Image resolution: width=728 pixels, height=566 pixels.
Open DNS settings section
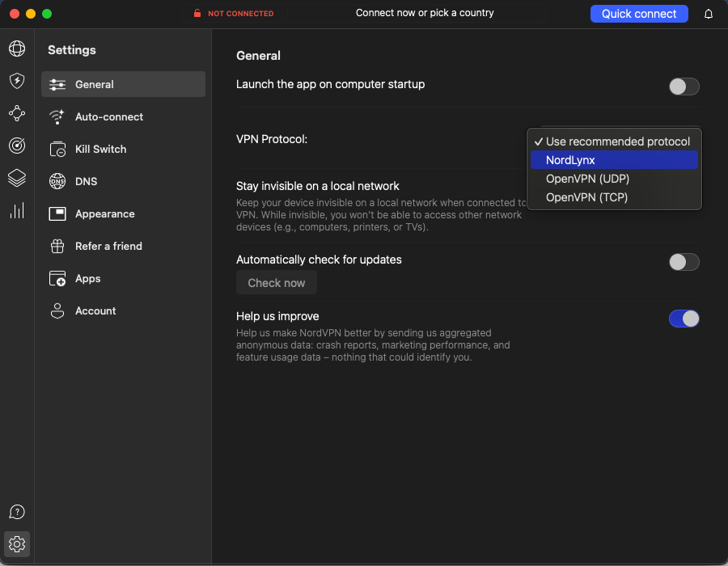(x=124, y=181)
